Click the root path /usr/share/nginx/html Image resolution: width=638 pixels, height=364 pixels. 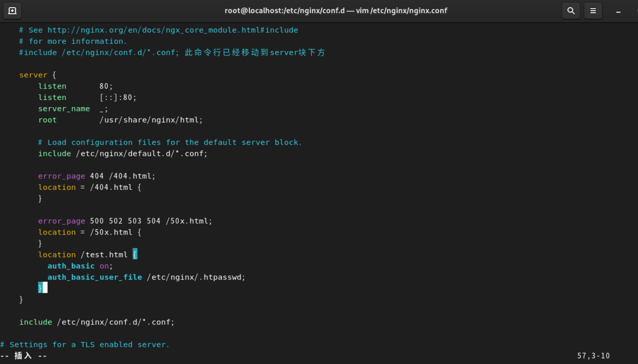click(x=151, y=120)
